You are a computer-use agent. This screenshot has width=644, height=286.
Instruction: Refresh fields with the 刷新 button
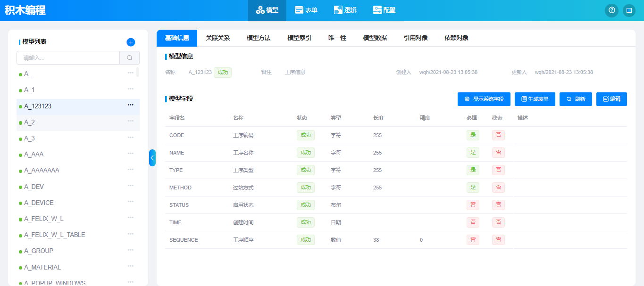coord(576,99)
